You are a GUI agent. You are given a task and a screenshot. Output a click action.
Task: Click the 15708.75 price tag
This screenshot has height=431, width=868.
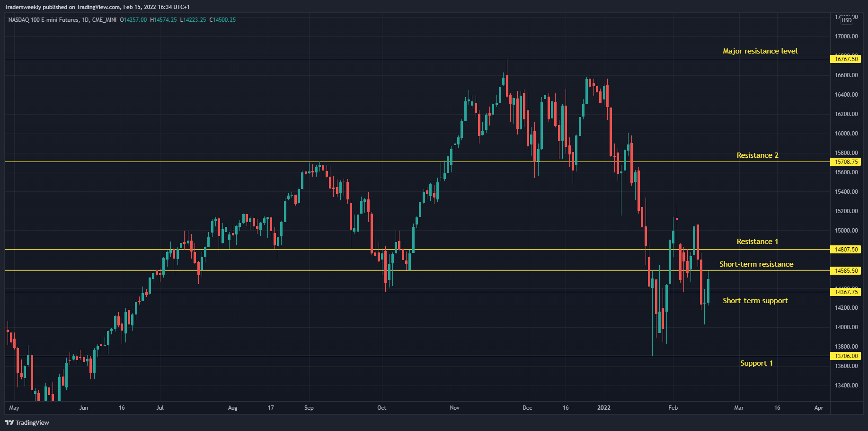[x=846, y=162]
